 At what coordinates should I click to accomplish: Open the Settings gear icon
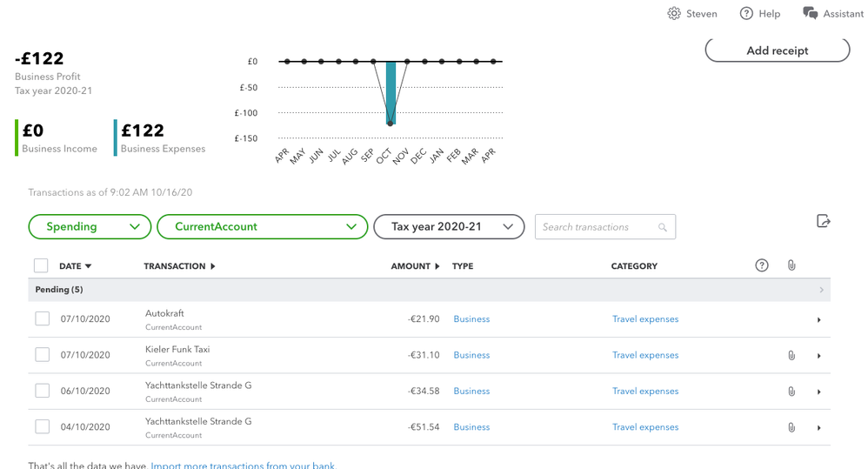(674, 13)
